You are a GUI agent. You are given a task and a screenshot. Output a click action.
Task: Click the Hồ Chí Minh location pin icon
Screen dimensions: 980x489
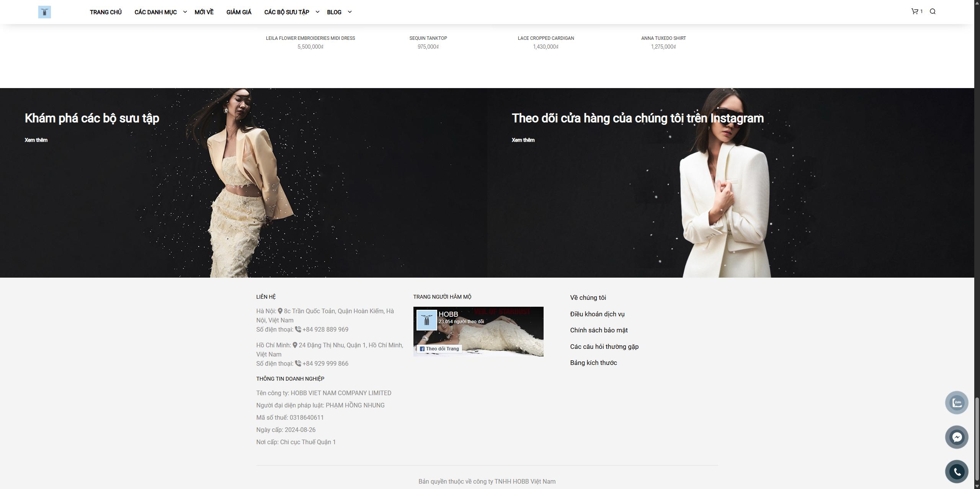[295, 345]
